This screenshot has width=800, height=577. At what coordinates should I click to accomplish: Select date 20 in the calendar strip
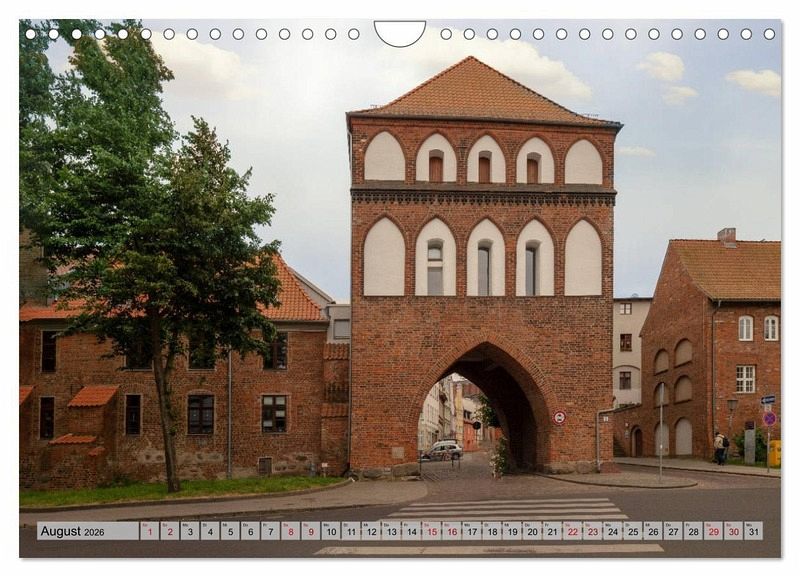(533, 531)
